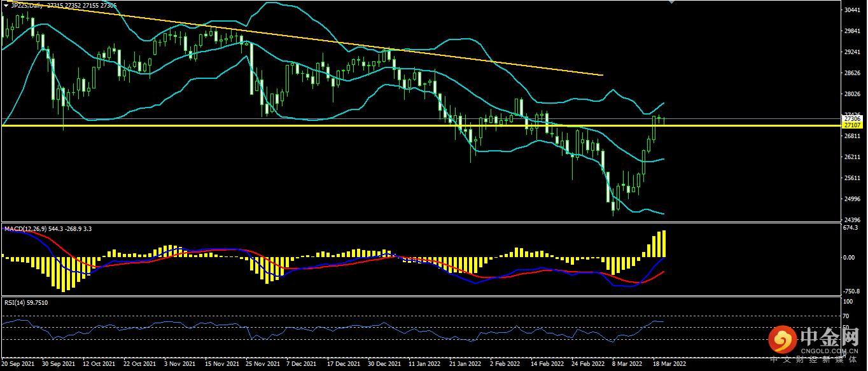Click the 24396 bottom price scale label
868x371 pixels.
[851, 220]
